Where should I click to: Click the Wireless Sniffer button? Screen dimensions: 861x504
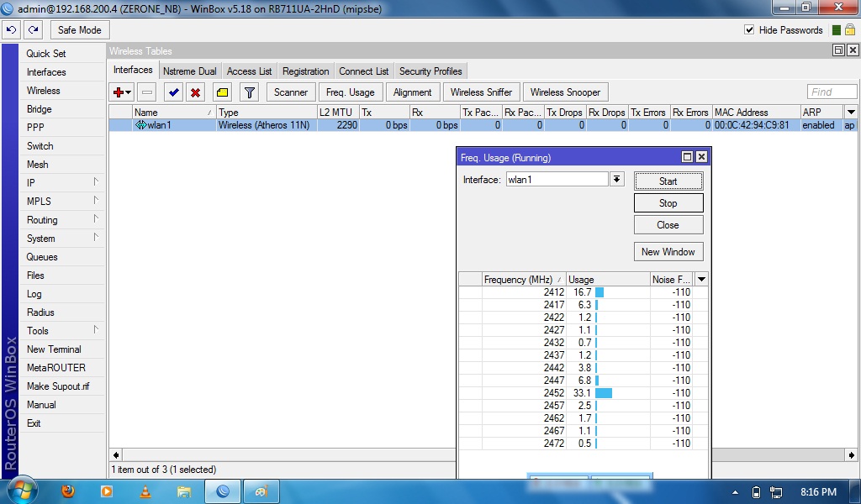481,92
